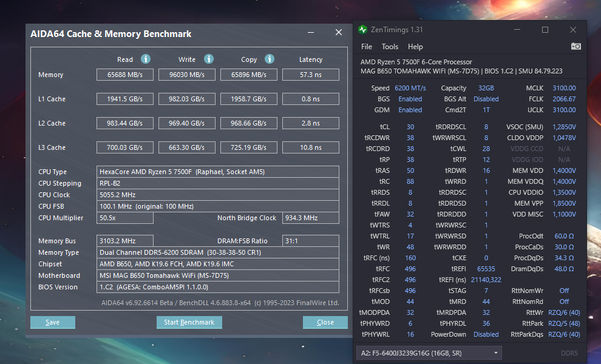Image resolution: width=601 pixels, height=364 pixels.
Task: Click the Capacity value 32GB in ZenTimings
Action: coord(486,88)
